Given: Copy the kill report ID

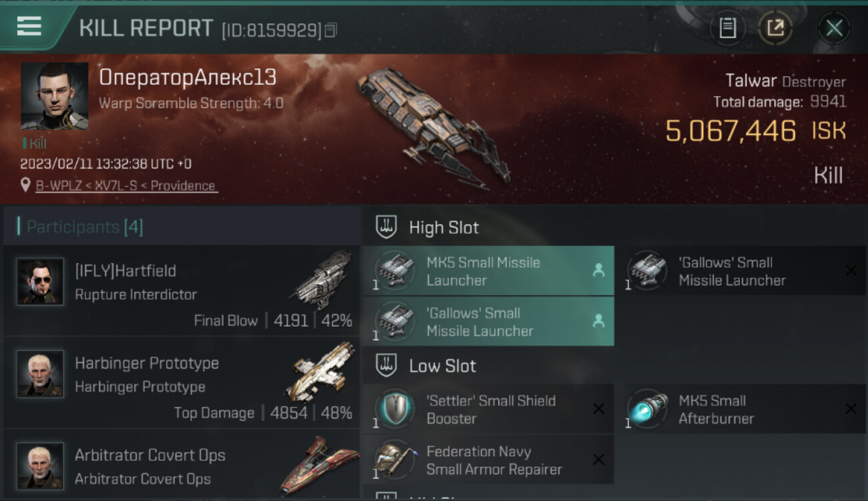Looking at the screenshot, I should pyautogui.click(x=331, y=30).
